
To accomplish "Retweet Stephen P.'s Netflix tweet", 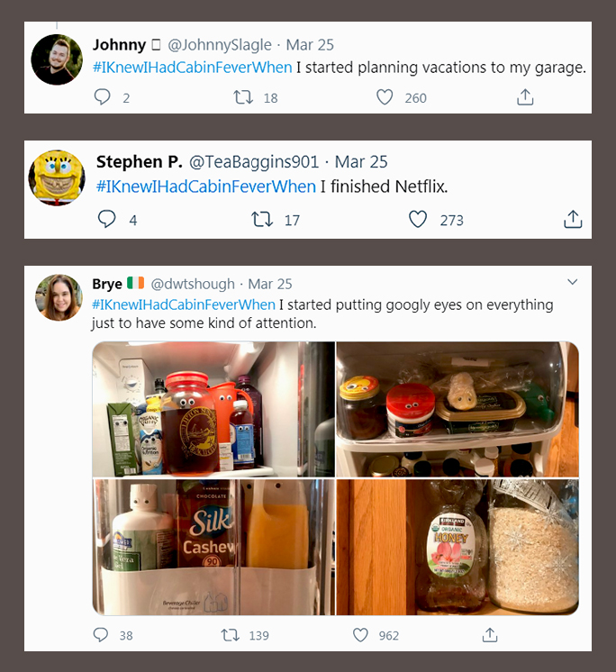I will pyautogui.click(x=262, y=219).
